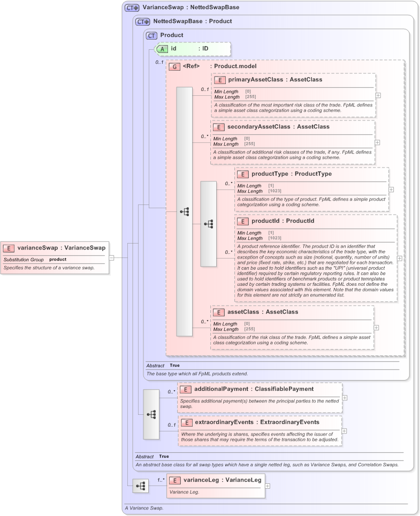Screen dimensions: 420x516
Task: Expand the primaryAssetClass element
Action: point(378,95)
